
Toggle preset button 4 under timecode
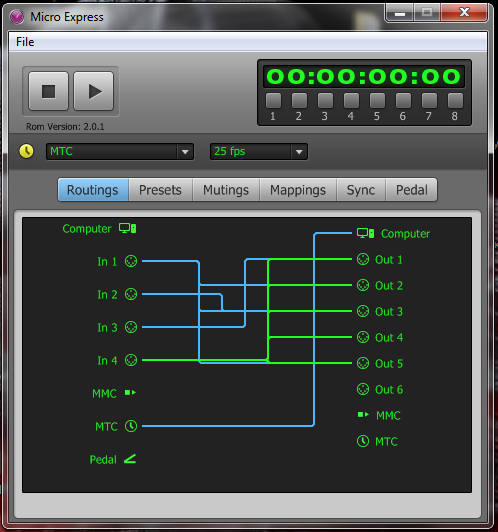pyautogui.click(x=351, y=100)
